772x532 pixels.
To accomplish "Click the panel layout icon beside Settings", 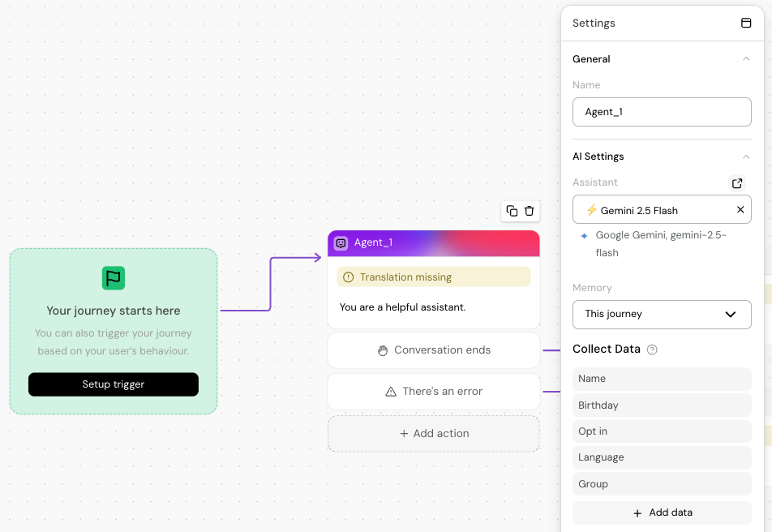I will [x=746, y=23].
